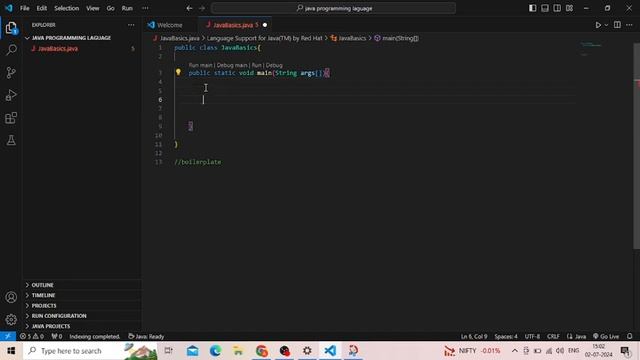This screenshot has width=640, height=360.
Task: Open Source Control view
Action: pyautogui.click(x=11, y=73)
